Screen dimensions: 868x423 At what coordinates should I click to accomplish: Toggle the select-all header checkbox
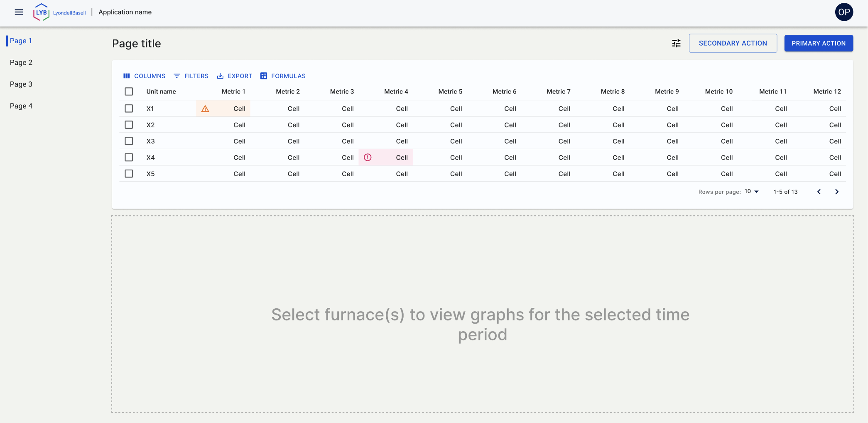[x=129, y=91]
